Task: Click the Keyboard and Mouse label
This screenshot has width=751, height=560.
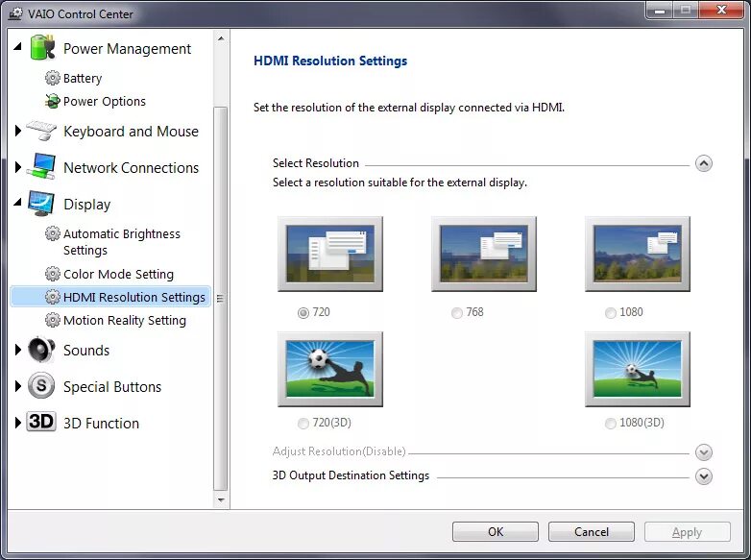Action: (131, 132)
